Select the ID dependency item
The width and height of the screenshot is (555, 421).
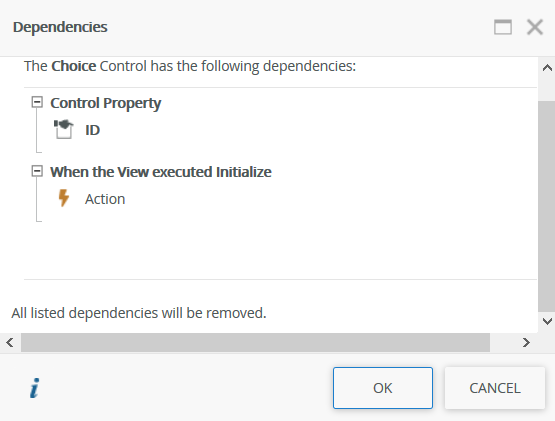point(92,130)
